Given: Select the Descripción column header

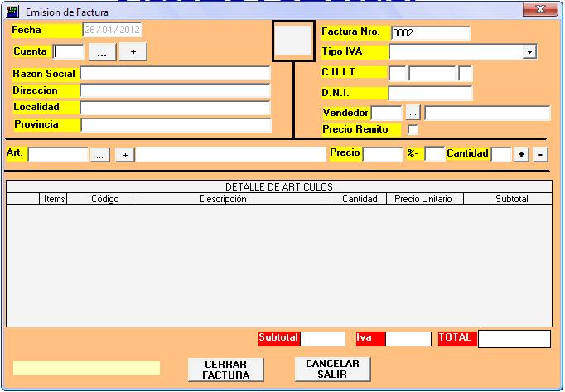Looking at the screenshot, I should click(x=223, y=199).
